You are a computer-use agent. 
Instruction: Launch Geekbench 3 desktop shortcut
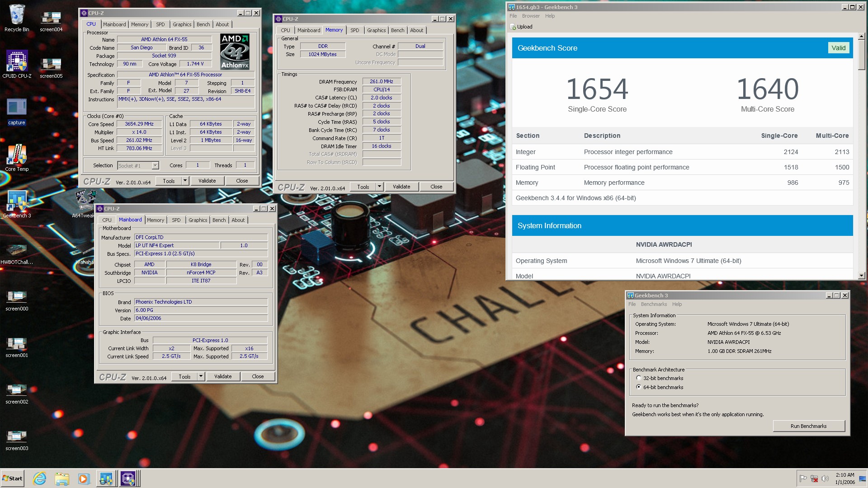(17, 205)
